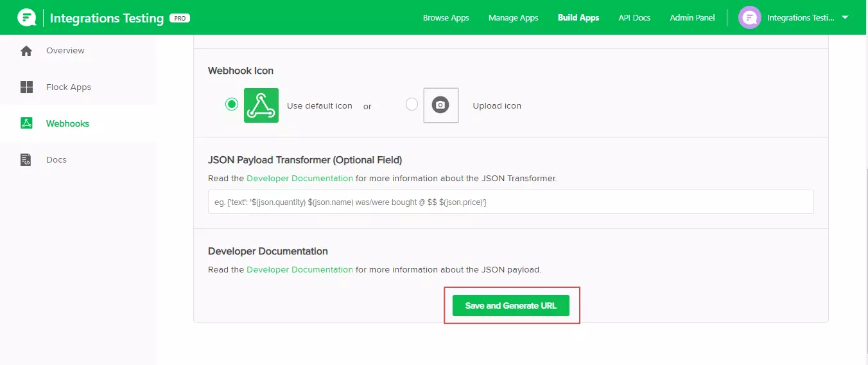The width and height of the screenshot is (868, 365).
Task: Go to Manage Apps menu item
Action: pos(513,18)
